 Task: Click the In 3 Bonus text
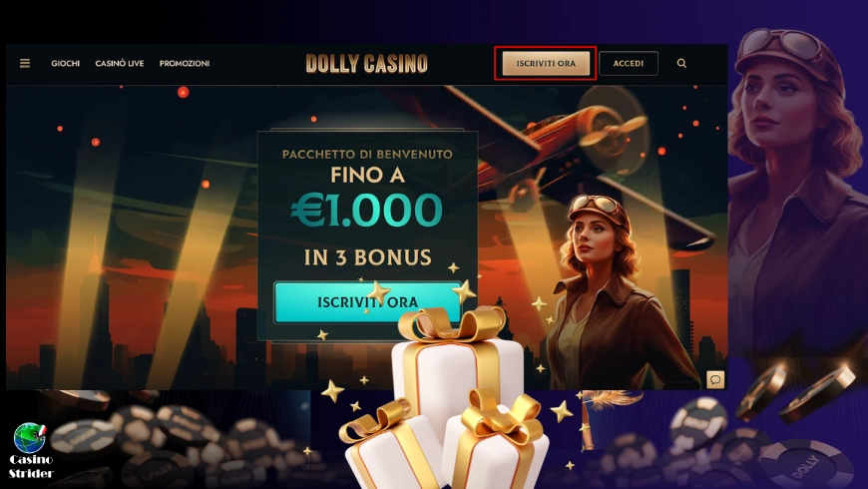point(367,257)
